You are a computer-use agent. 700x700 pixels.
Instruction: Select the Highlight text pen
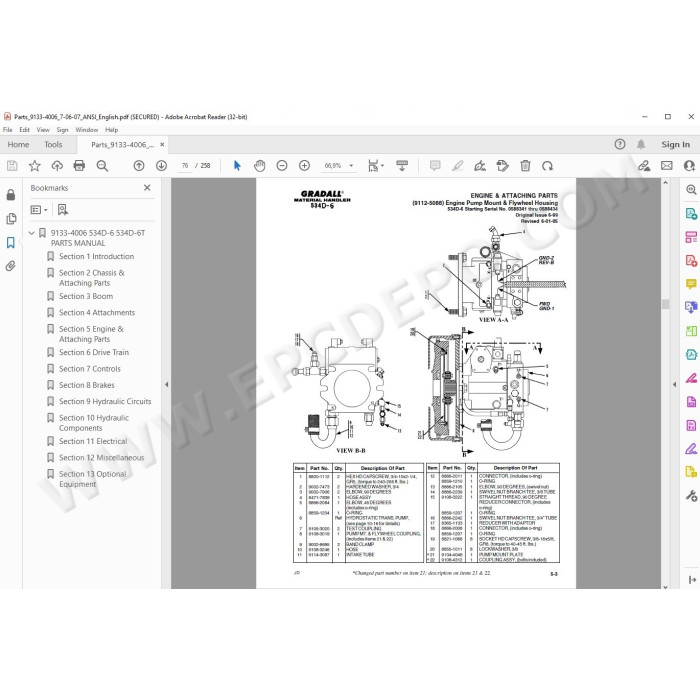(457, 166)
